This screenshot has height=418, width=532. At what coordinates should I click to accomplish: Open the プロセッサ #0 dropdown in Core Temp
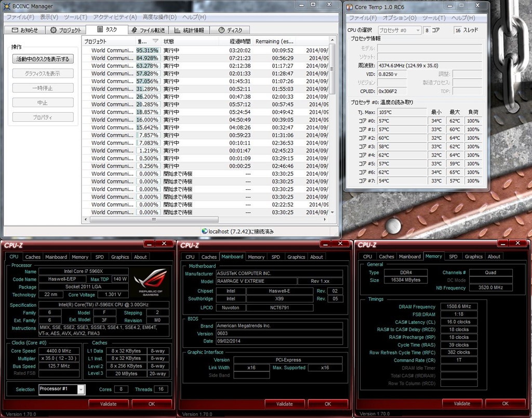(400, 30)
